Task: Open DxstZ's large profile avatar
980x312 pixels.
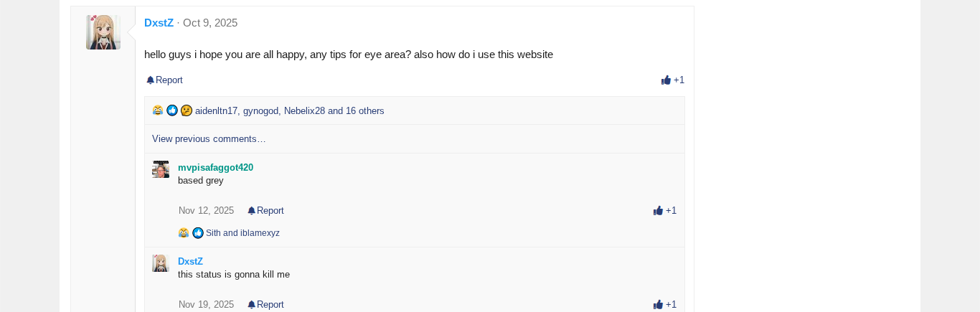Action: 103,32
